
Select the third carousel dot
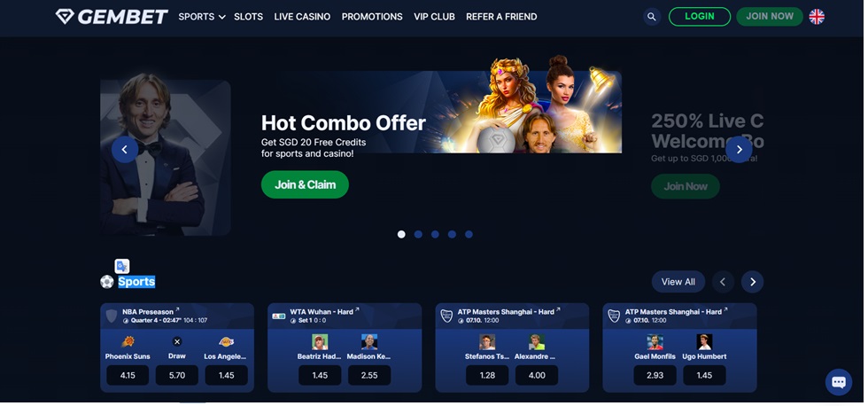point(435,234)
